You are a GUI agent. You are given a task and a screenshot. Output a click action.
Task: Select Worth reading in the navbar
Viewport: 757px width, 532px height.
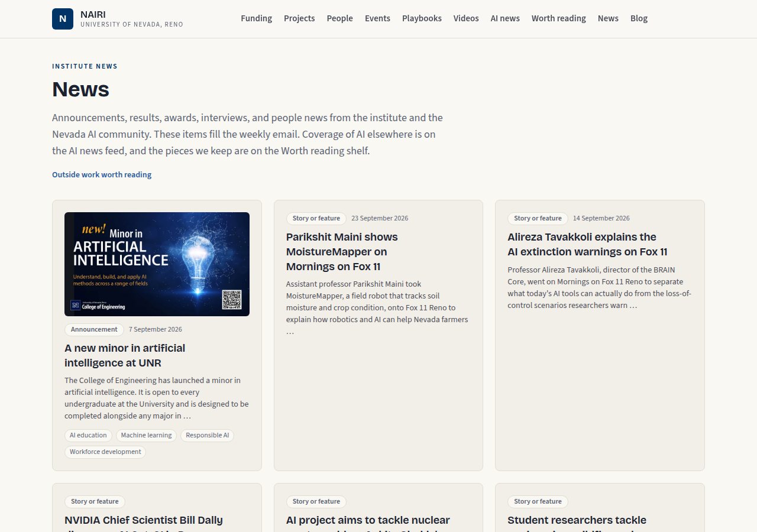(559, 18)
